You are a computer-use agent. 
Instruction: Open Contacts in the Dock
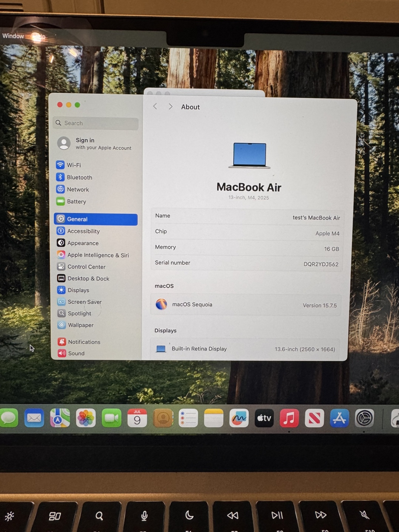(163, 418)
